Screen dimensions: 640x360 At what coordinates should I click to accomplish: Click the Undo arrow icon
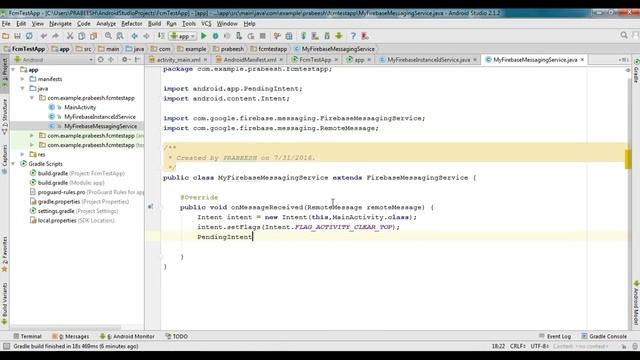click(x=44, y=36)
